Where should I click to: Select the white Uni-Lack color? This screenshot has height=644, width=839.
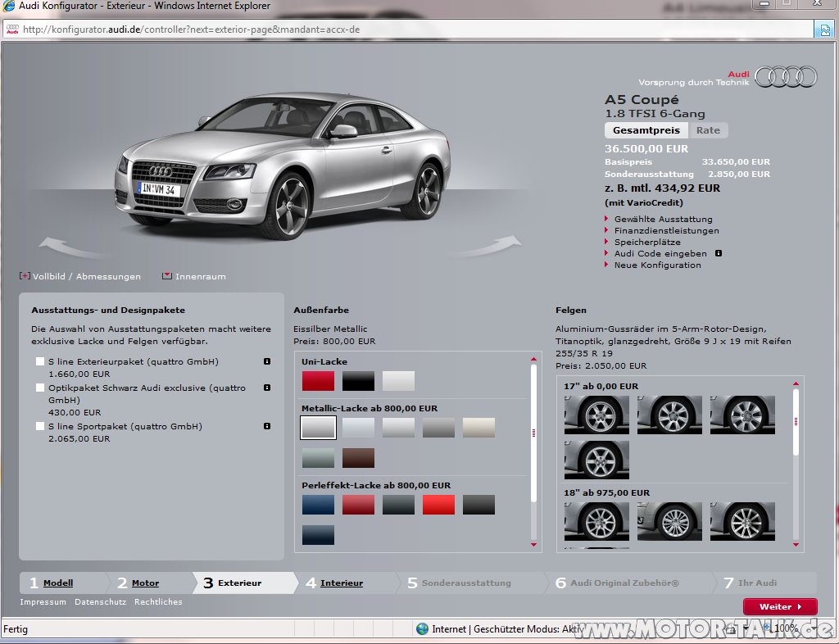click(398, 381)
